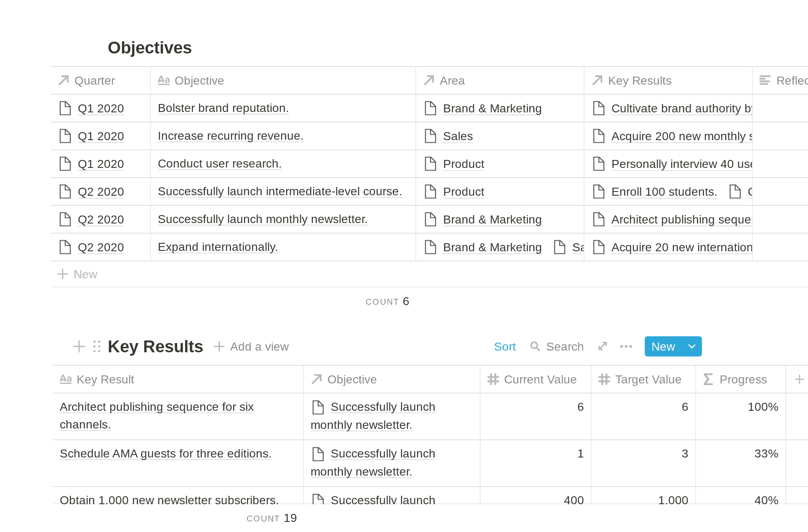Open the Bolster brand reputation objective

point(223,109)
